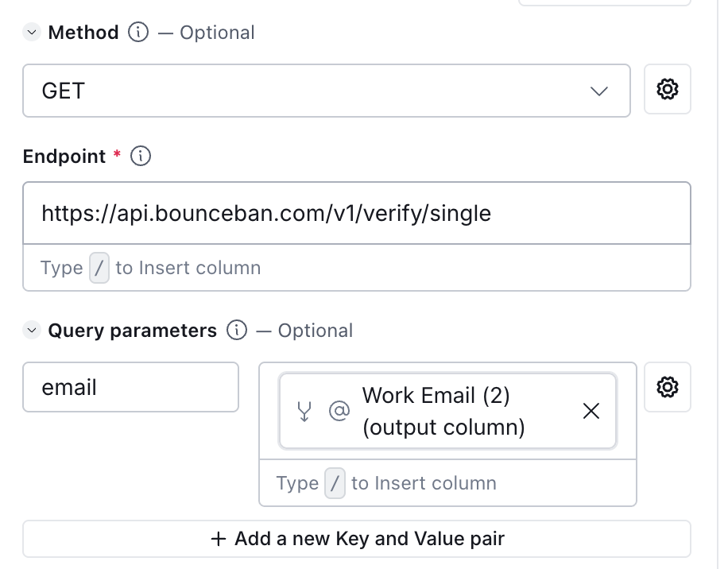Click the Endpoint URL input field
728x569 pixels.
point(356,213)
